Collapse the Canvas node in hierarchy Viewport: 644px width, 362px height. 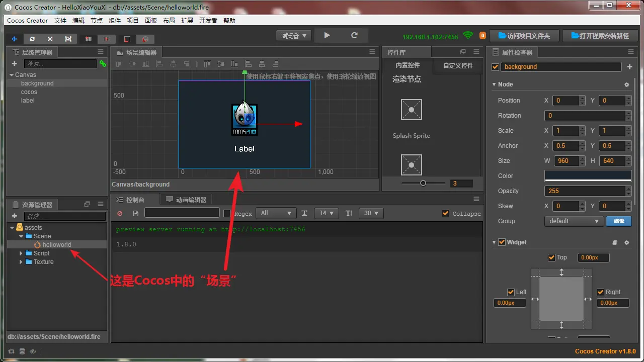[x=12, y=75]
